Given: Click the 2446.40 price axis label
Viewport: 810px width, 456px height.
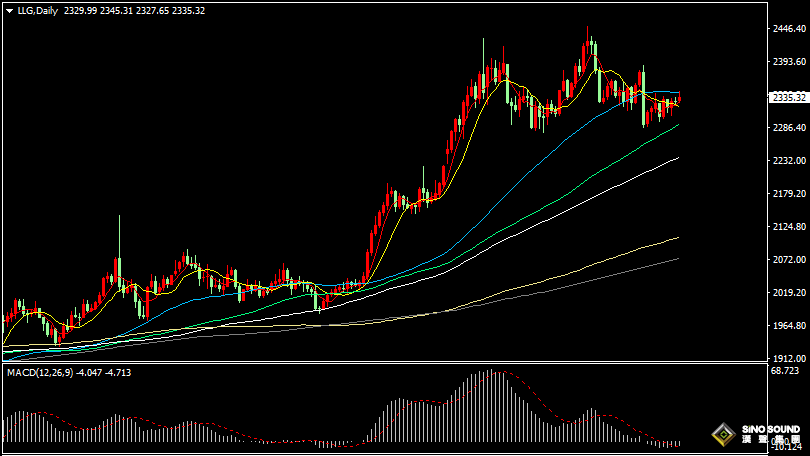Looking at the screenshot, I should tap(788, 29).
